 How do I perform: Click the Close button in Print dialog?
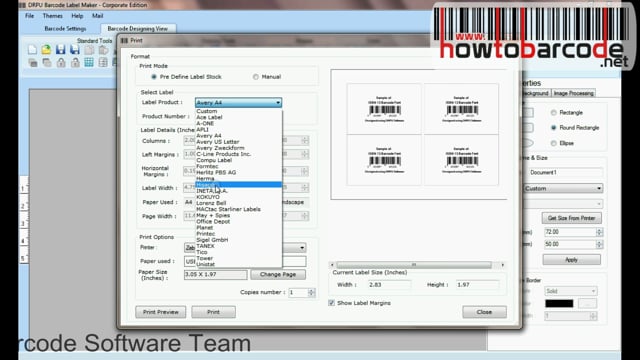484,312
